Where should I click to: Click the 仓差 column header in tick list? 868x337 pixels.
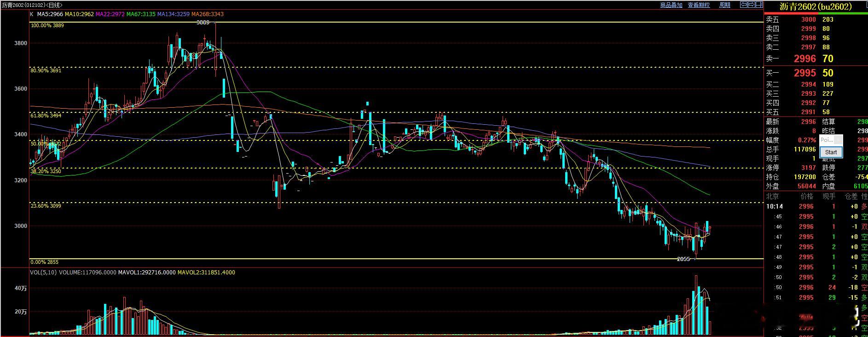[851, 196]
